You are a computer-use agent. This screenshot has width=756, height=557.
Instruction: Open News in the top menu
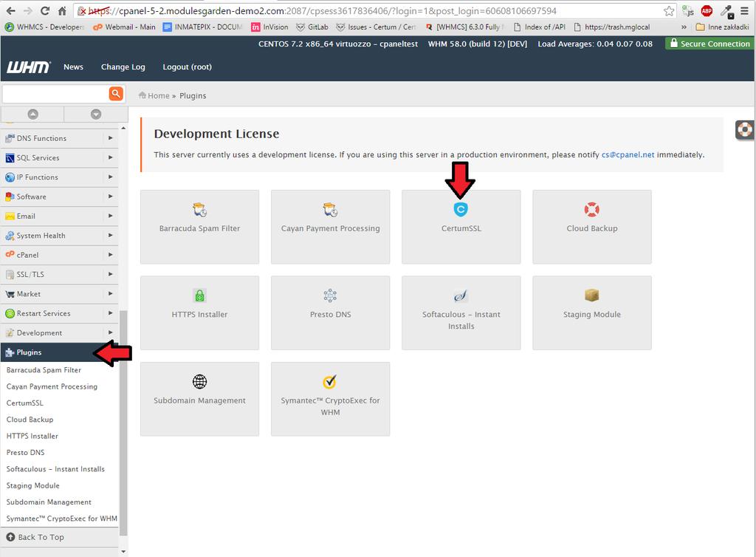click(x=73, y=67)
